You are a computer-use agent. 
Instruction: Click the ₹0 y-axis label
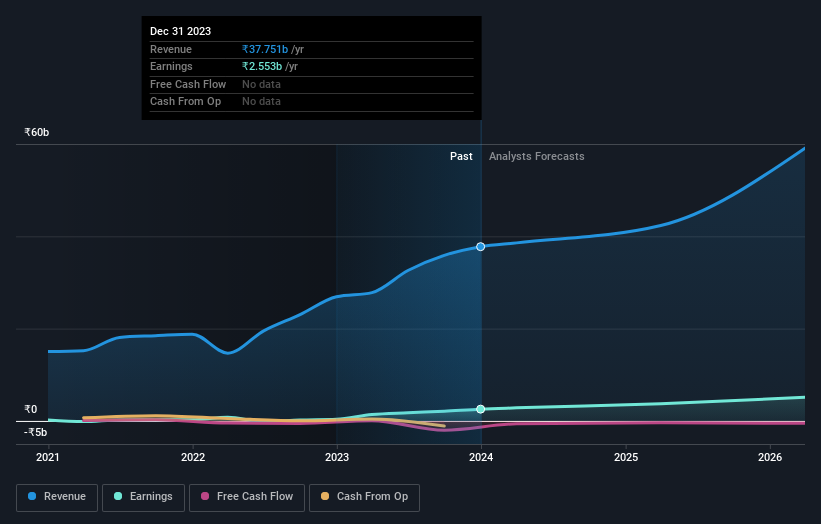31,409
